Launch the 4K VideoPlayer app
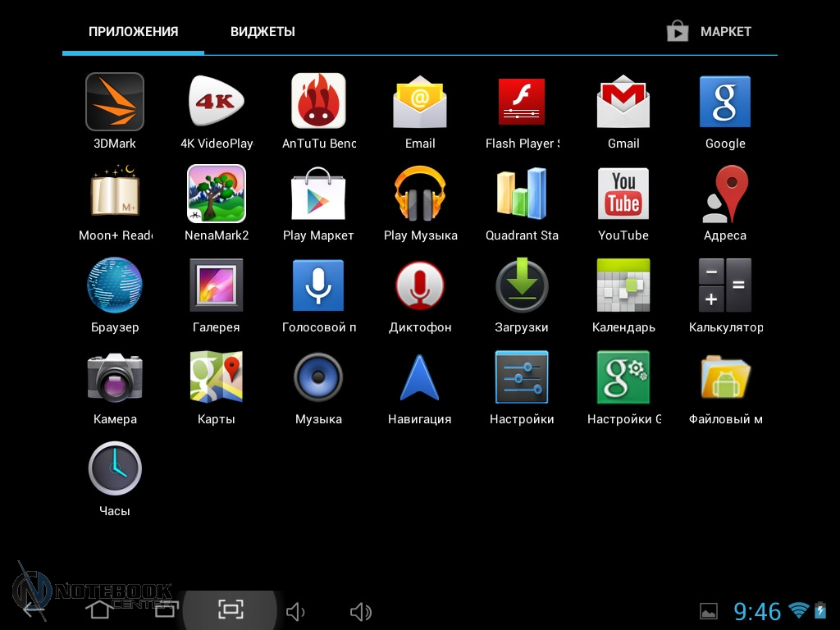The image size is (840, 630). (217, 103)
